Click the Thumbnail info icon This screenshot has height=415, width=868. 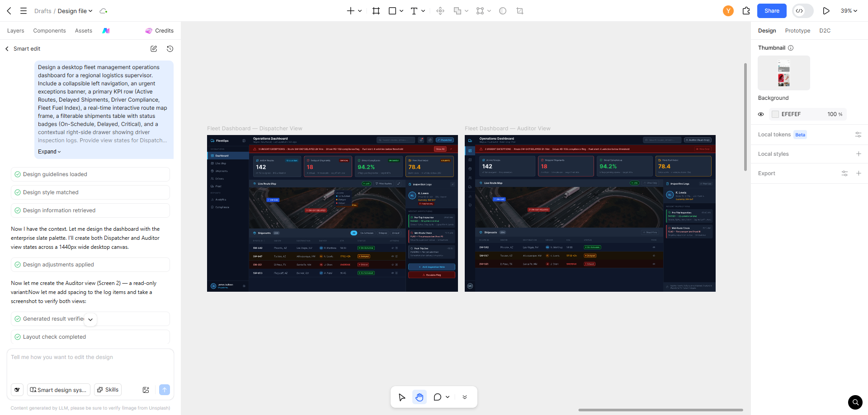click(x=791, y=48)
